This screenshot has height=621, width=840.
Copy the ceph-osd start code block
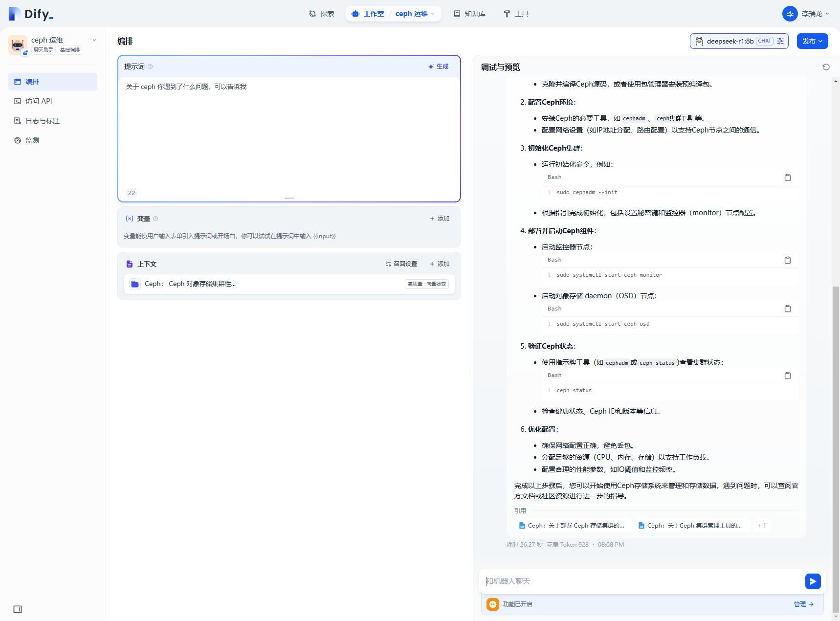pos(788,309)
